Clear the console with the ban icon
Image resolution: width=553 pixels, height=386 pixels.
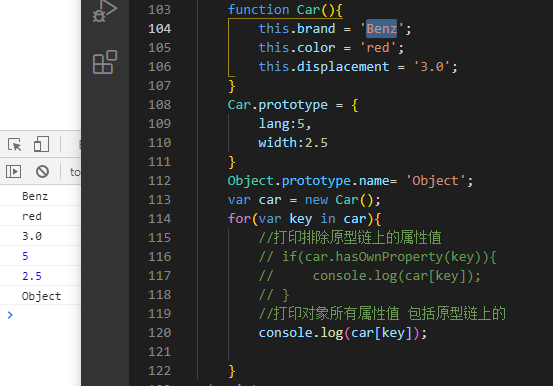42,172
